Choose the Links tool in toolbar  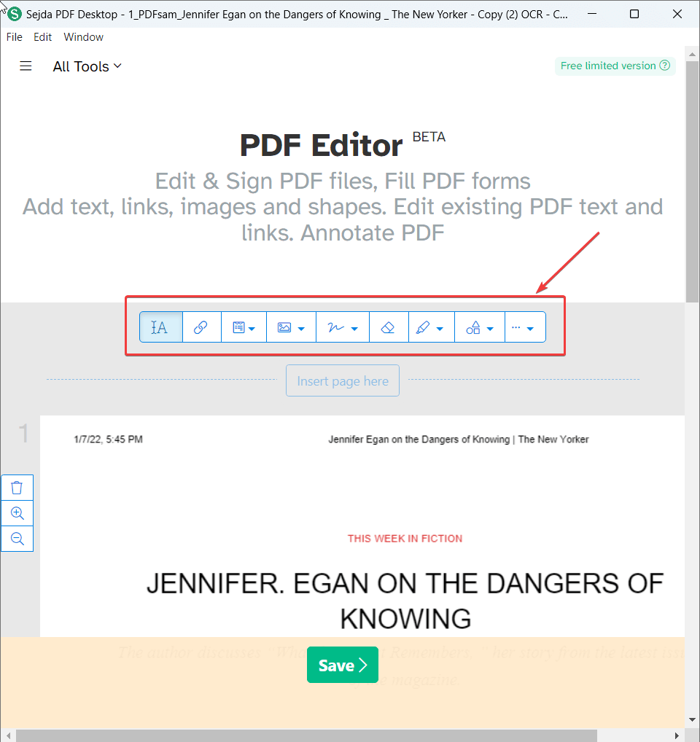coord(202,327)
